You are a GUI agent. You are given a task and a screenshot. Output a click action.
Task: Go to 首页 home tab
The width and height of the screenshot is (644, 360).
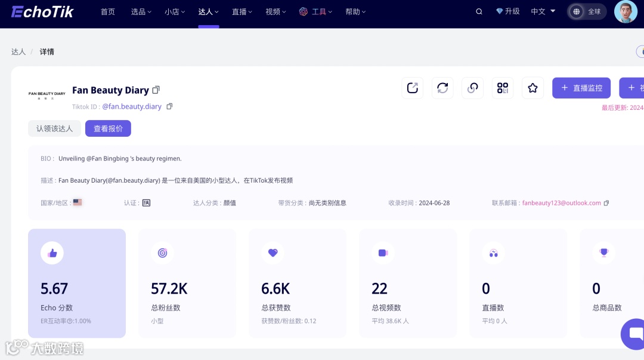pos(107,12)
